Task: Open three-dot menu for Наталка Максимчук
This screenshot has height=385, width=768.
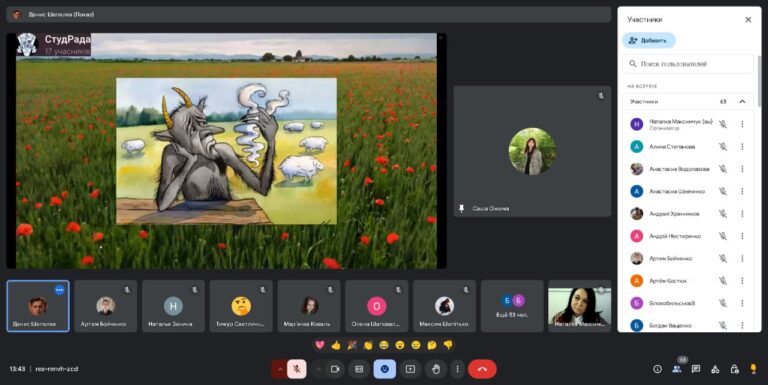Action: click(x=742, y=124)
